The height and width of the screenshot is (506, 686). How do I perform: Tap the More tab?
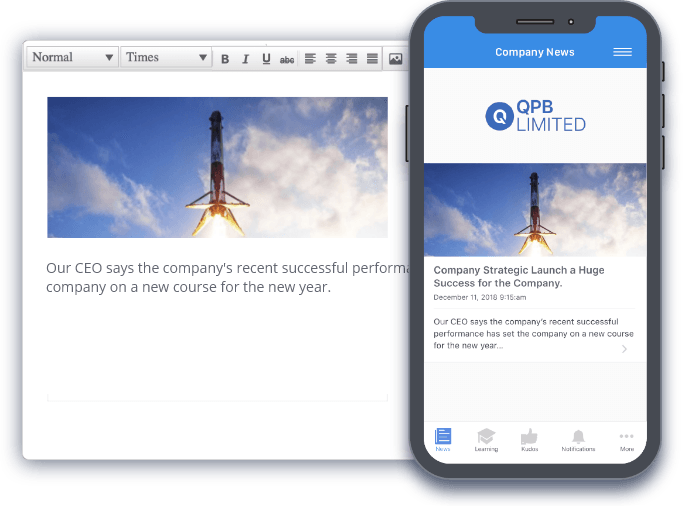pyautogui.click(x=627, y=440)
